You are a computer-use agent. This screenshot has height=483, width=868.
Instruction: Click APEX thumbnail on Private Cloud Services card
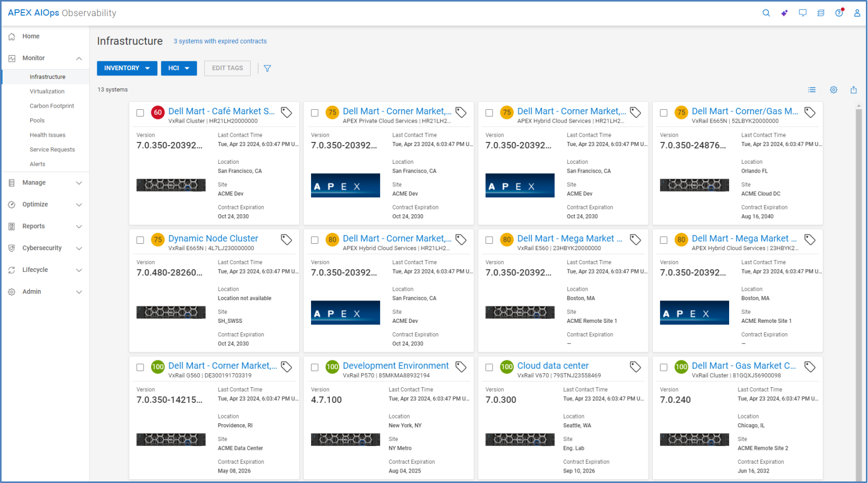point(345,186)
